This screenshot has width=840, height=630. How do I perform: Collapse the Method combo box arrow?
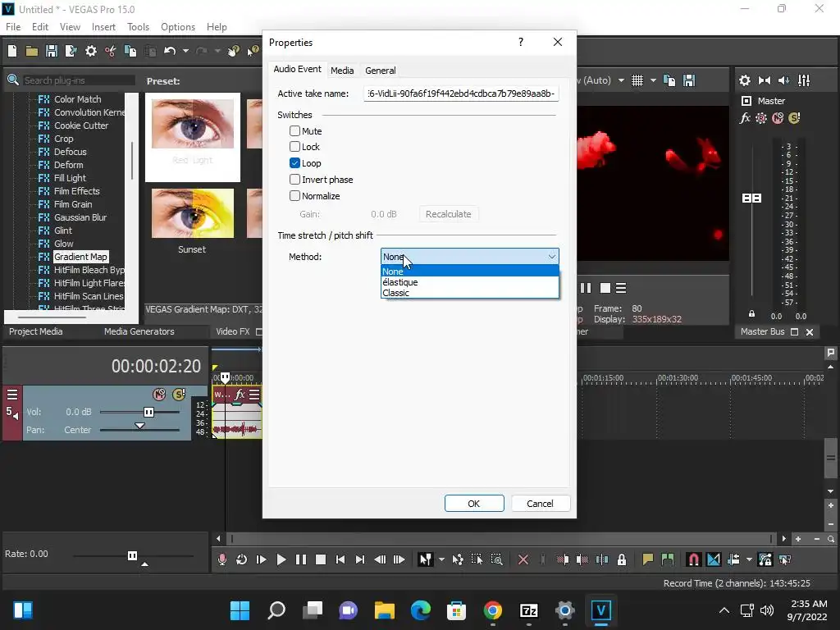pyautogui.click(x=552, y=257)
